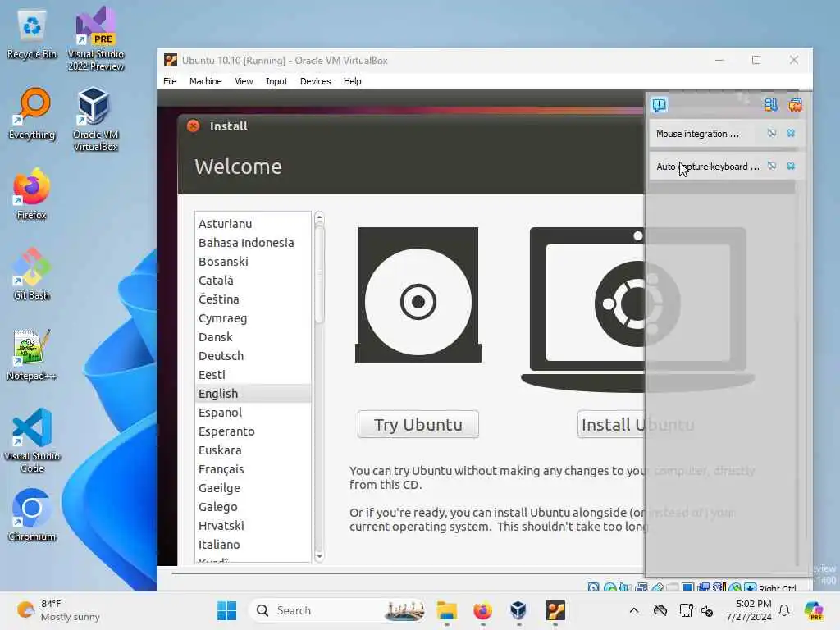Dismiss the Auto capture keyboard notification
840x630 pixels.
coord(791,166)
